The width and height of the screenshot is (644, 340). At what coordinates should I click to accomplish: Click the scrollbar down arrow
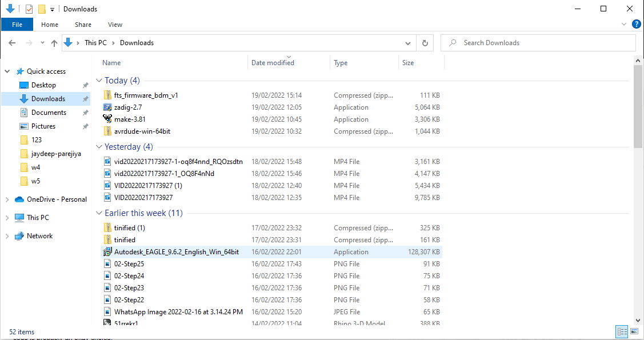pos(638,321)
